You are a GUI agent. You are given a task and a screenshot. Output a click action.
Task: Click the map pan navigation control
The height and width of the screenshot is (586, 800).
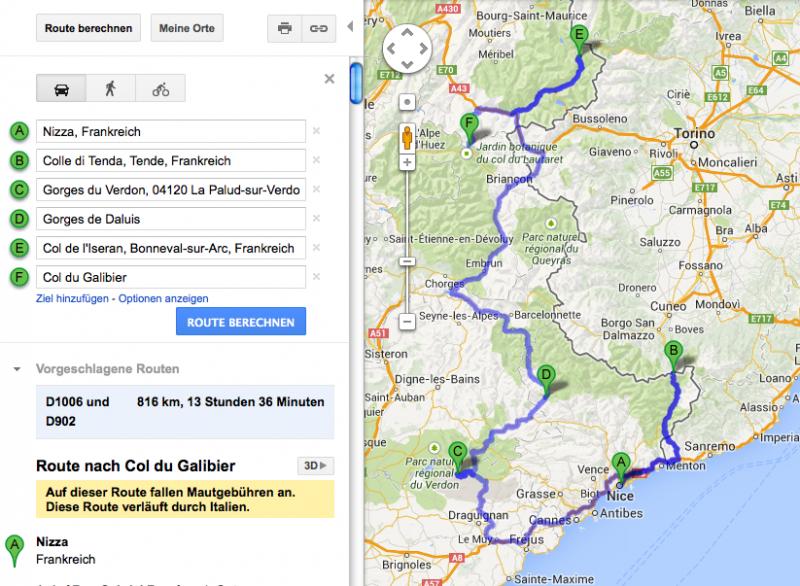click(x=407, y=48)
